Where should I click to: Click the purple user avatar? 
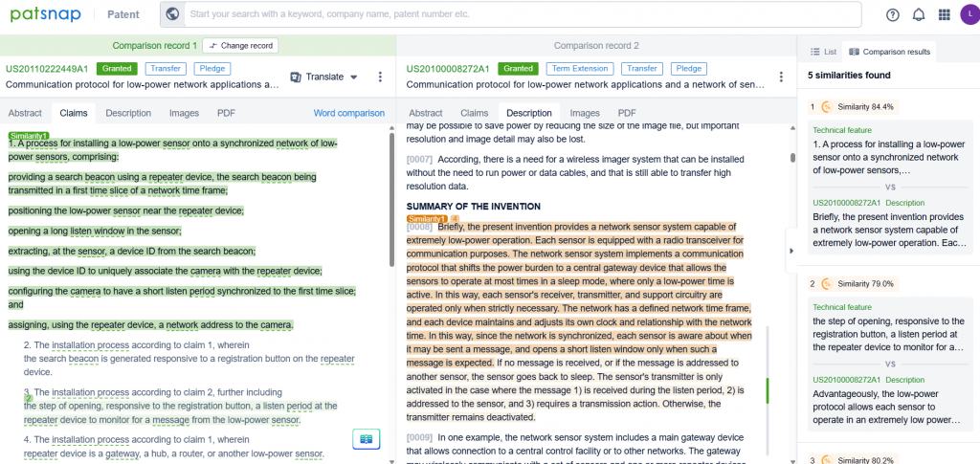pos(968,14)
